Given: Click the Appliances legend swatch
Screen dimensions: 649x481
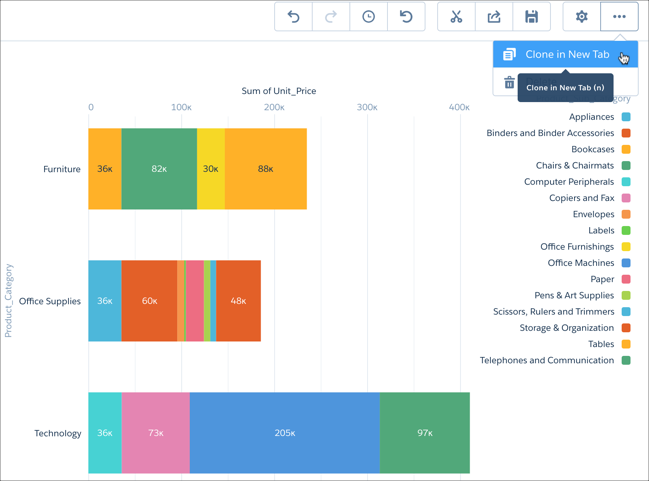Looking at the screenshot, I should pos(626,117).
